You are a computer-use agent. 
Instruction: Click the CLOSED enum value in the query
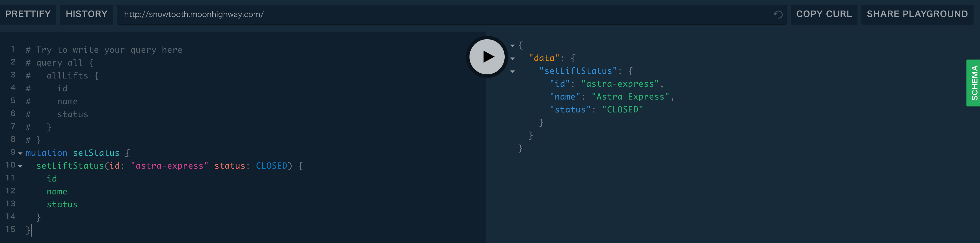coord(271,166)
